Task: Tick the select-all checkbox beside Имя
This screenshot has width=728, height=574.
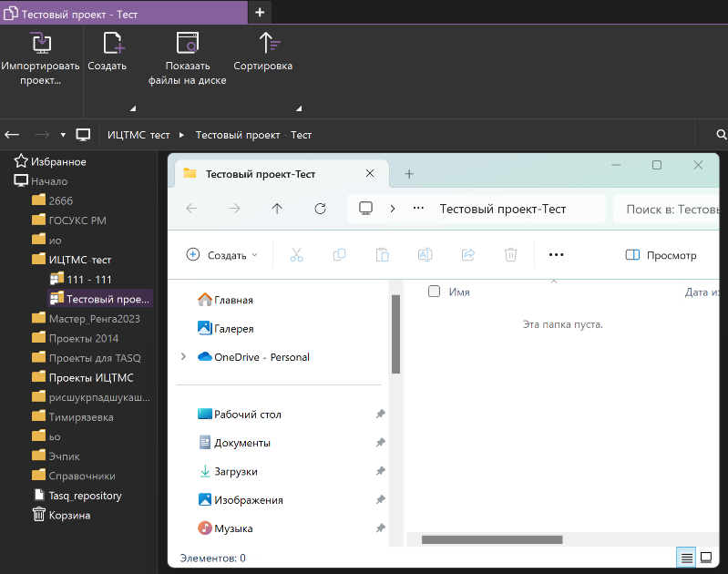Action: (x=434, y=292)
